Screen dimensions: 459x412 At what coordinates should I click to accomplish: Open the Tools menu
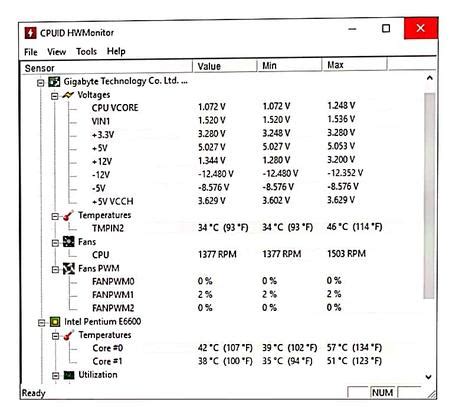point(86,51)
